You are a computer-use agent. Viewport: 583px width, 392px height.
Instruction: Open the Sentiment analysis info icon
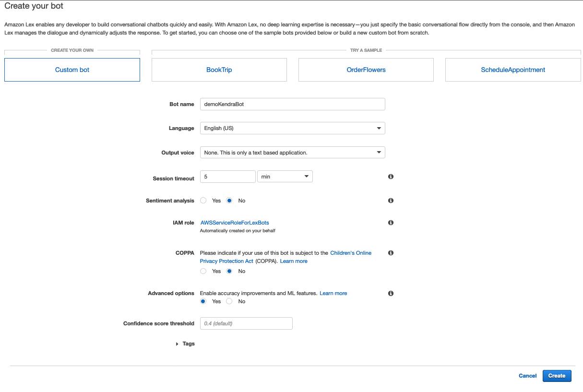[x=391, y=201]
